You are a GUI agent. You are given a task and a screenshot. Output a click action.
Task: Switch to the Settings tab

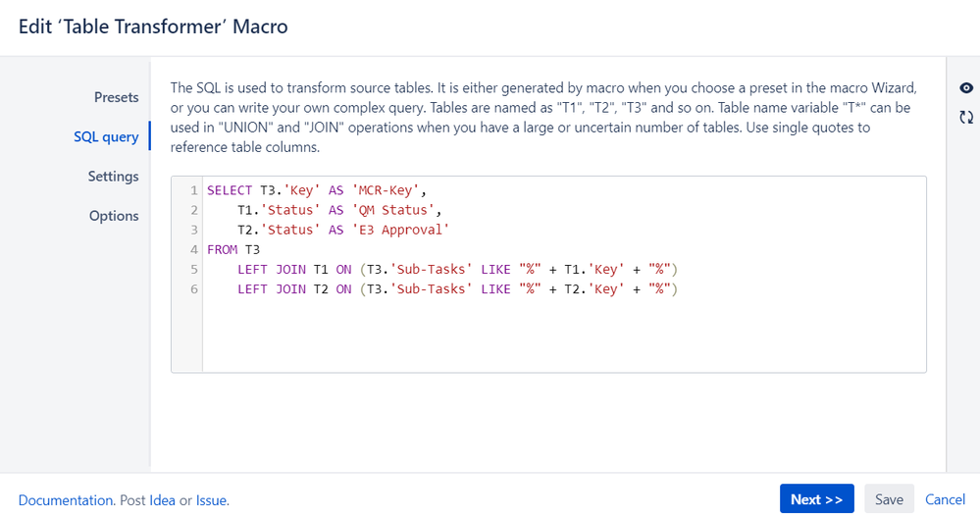(113, 177)
